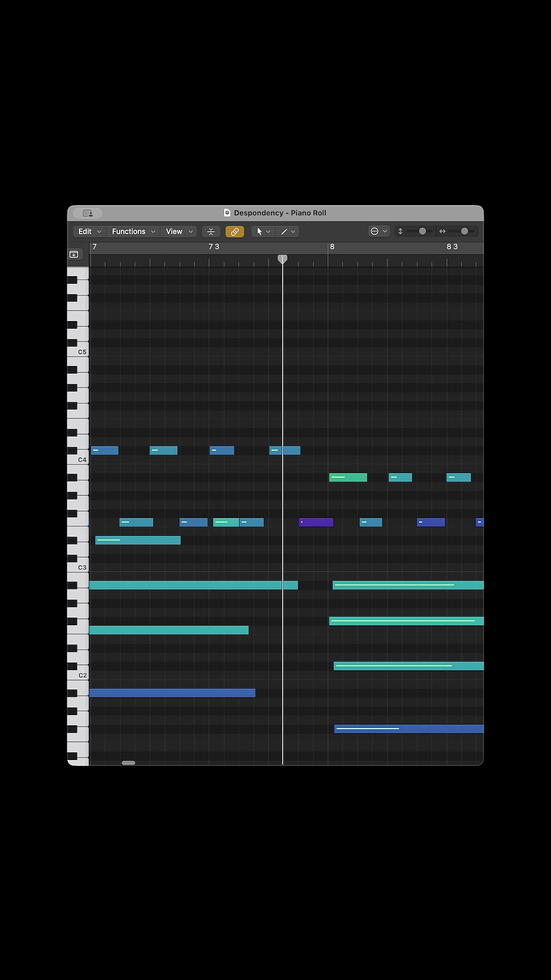Image resolution: width=551 pixels, height=980 pixels.
Task: Click the horizontal zoom arrows icon
Action: [x=442, y=231]
